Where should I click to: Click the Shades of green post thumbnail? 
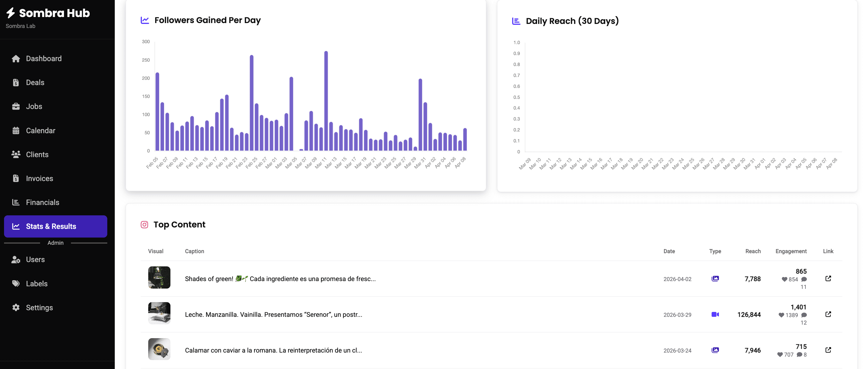pyautogui.click(x=159, y=277)
